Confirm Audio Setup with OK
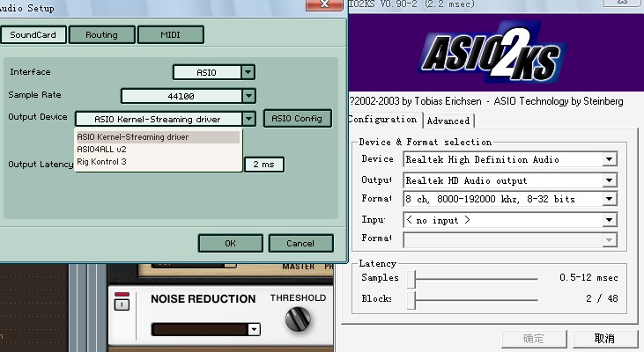This screenshot has height=352, width=644. [x=231, y=243]
